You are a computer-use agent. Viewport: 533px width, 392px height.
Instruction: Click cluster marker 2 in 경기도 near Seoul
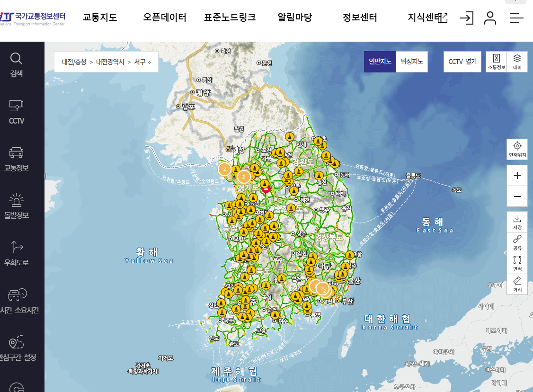coord(243,177)
